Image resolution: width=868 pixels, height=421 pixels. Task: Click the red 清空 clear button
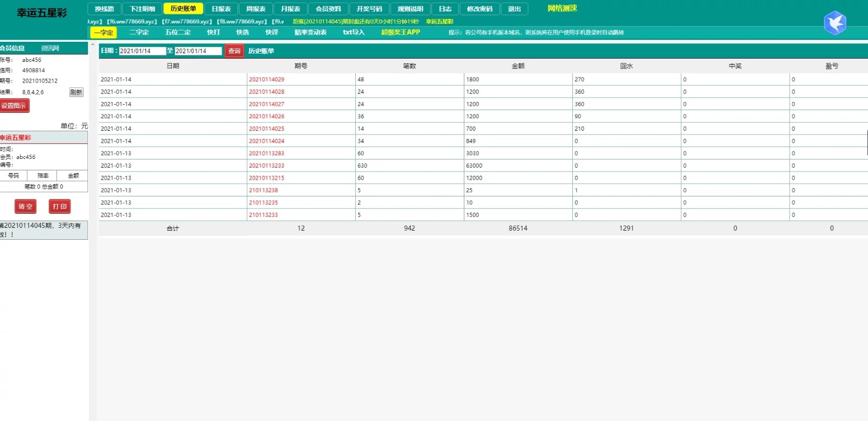(x=25, y=207)
